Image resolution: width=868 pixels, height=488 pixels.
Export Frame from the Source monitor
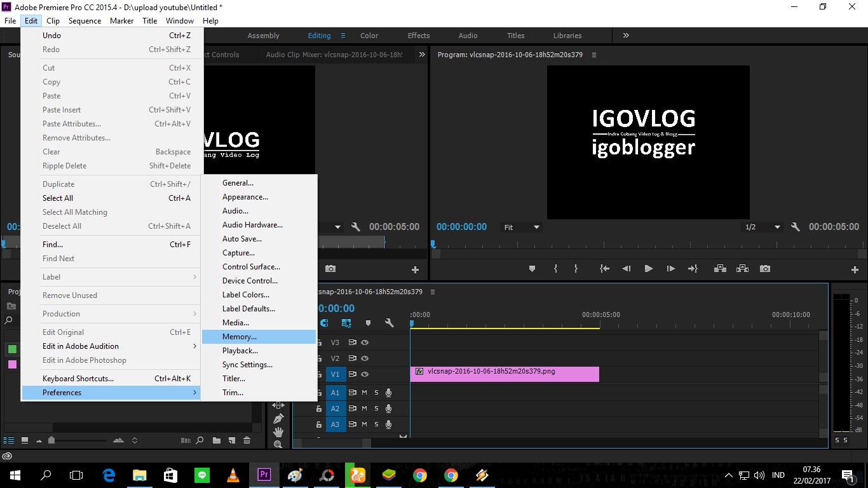click(330, 269)
